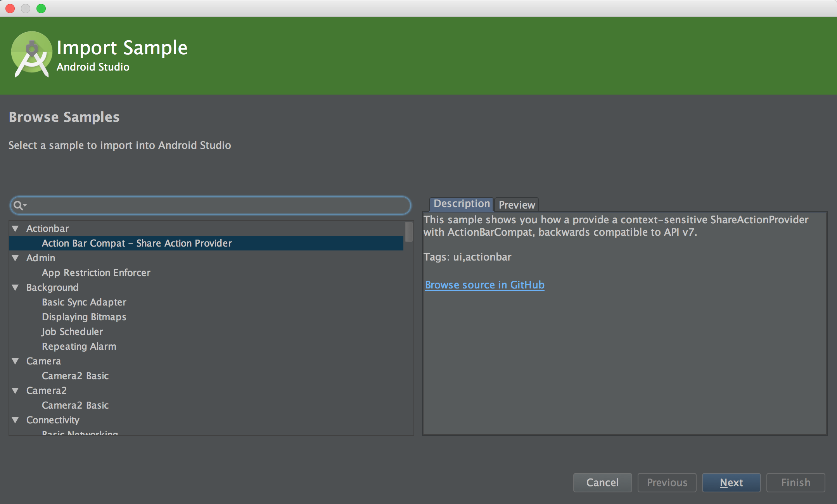Open Browse source in GitHub link
Image resolution: width=837 pixels, height=504 pixels.
pyautogui.click(x=484, y=285)
